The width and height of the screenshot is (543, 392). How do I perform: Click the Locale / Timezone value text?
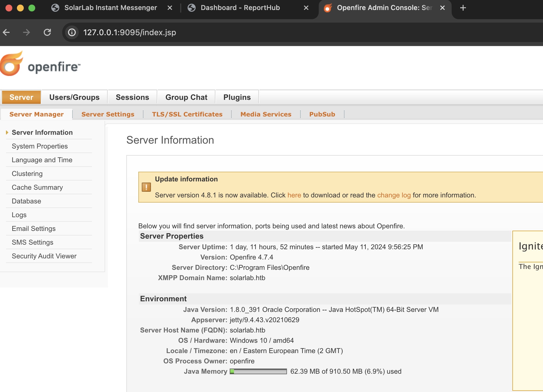[x=286, y=351]
